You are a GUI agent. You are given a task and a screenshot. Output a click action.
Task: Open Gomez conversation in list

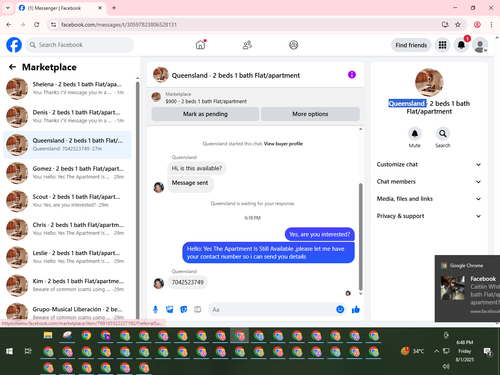(67, 173)
